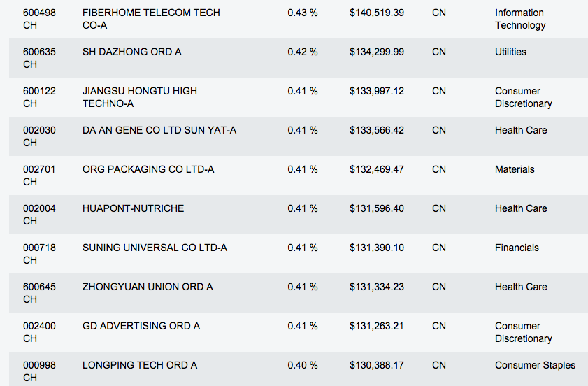The width and height of the screenshot is (588, 386).
Task: Click GD ADVERTISING ORD A name
Action: tap(141, 326)
